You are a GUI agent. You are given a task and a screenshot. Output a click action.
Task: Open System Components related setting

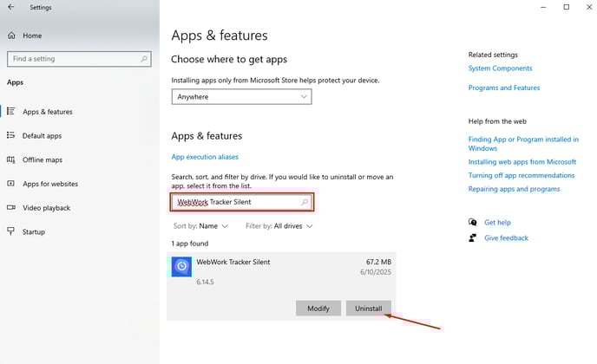pos(500,68)
